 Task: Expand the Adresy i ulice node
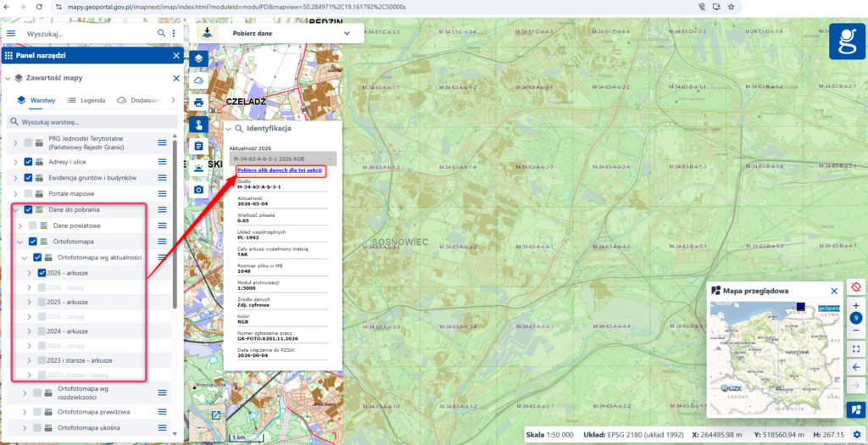pos(15,162)
